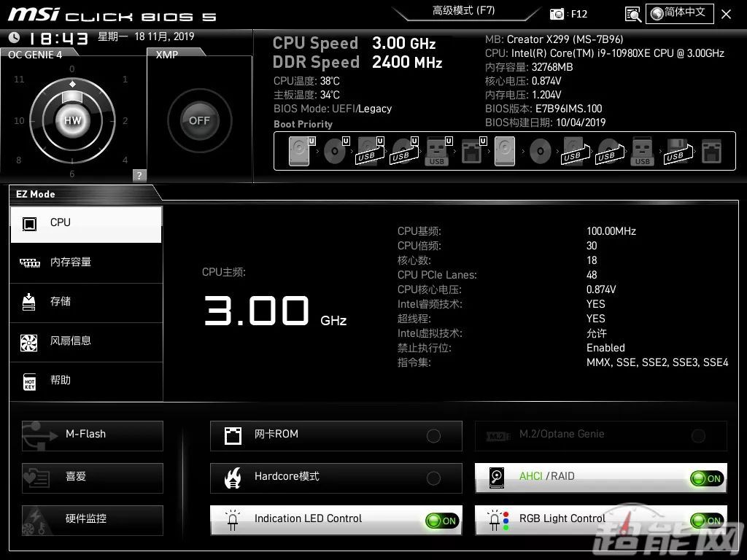Click the MMX, SSE instruction set value
This screenshot has height=560, width=747.
(x=657, y=362)
